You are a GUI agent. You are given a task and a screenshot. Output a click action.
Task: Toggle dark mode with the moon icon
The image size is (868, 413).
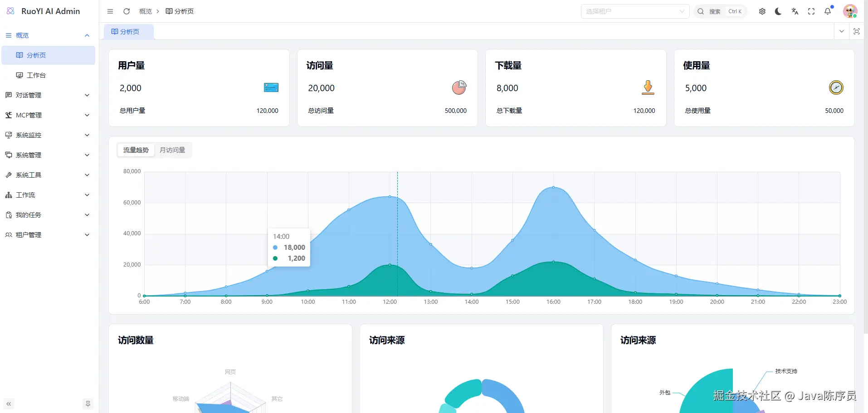coord(778,11)
